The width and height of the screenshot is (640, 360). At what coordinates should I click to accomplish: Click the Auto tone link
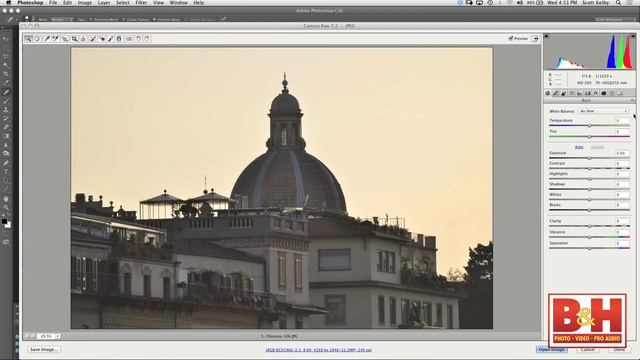click(579, 147)
